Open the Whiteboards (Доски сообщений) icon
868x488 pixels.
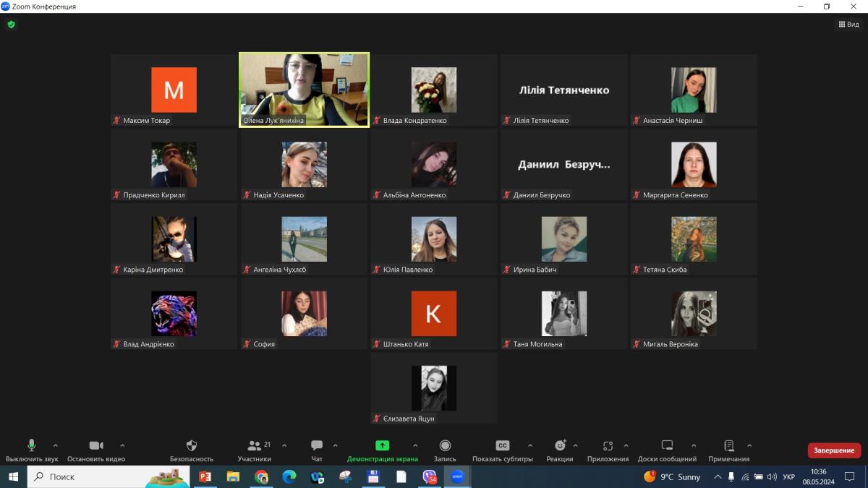667,446
